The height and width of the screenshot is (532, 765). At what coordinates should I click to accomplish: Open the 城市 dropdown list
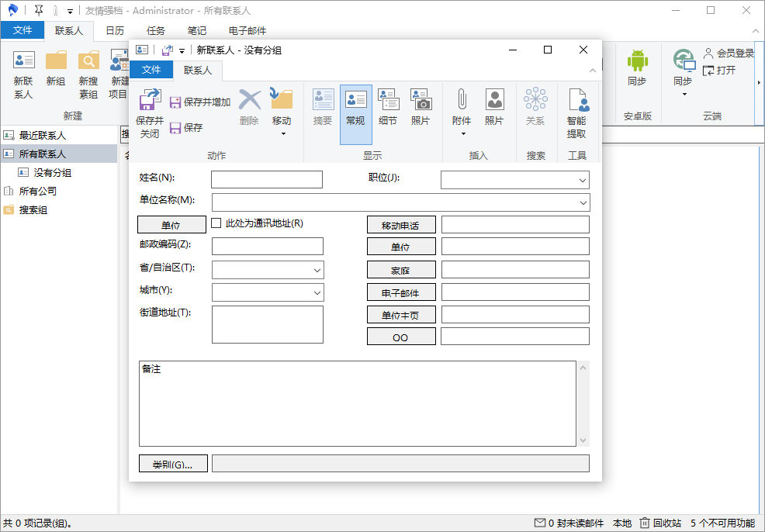click(317, 292)
